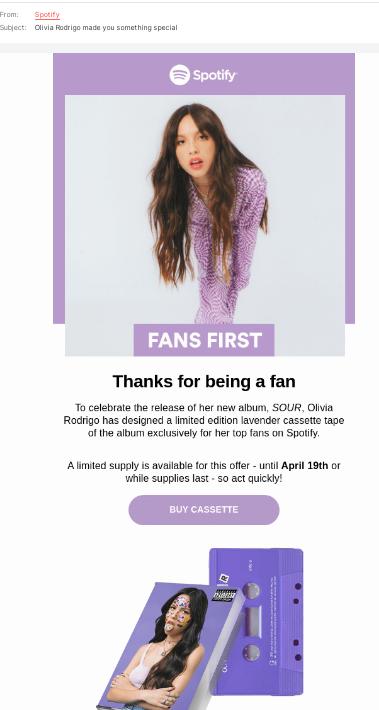Click the bold April 19th date
This screenshot has width=379, height=710.
(304, 465)
